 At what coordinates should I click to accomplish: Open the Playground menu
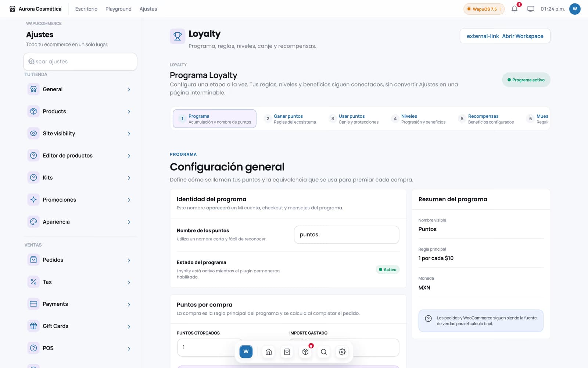pos(118,9)
